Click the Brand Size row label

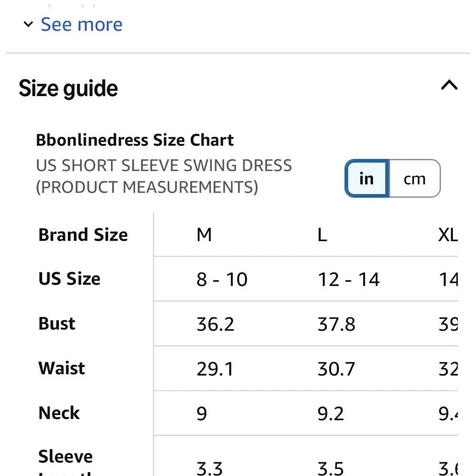click(83, 235)
